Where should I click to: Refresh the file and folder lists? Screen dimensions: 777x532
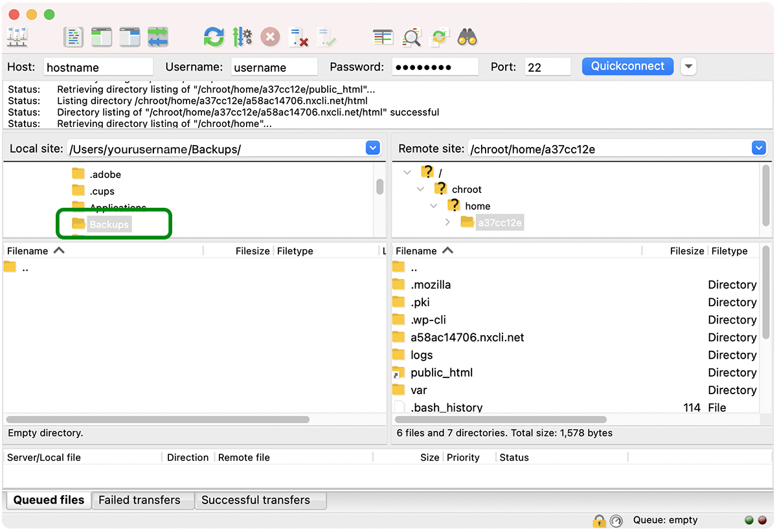[214, 37]
